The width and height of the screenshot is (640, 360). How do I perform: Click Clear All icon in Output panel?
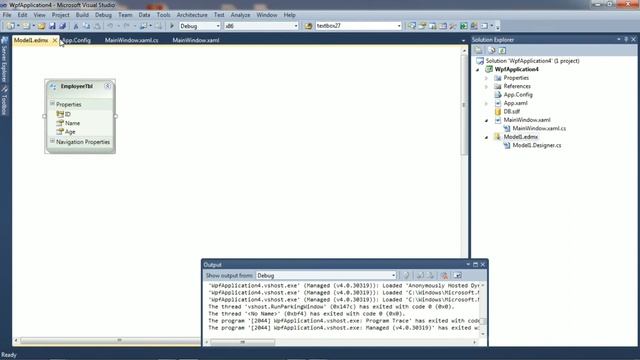444,276
